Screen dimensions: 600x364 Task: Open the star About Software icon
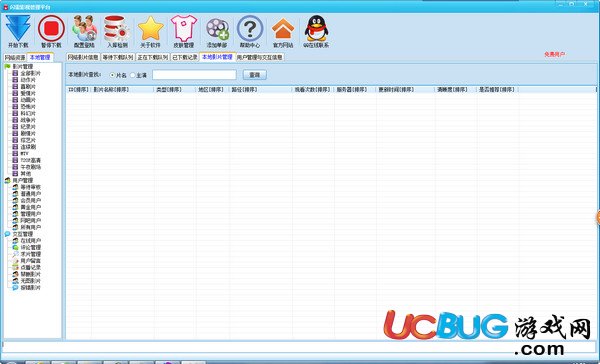point(150,28)
